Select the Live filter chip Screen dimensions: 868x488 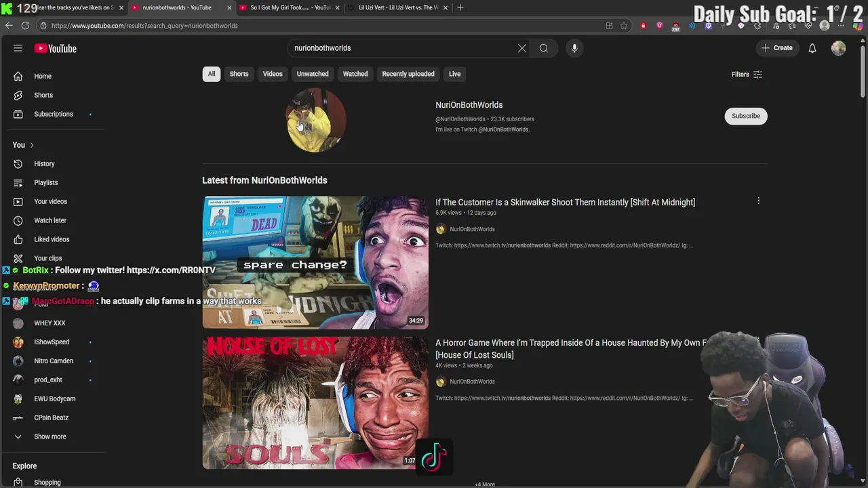pos(454,74)
